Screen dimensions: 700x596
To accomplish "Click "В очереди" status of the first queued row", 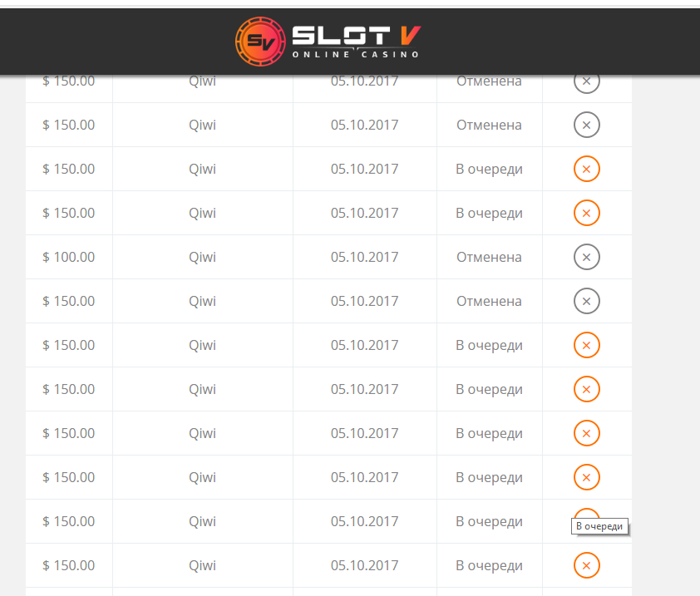I will [x=489, y=169].
